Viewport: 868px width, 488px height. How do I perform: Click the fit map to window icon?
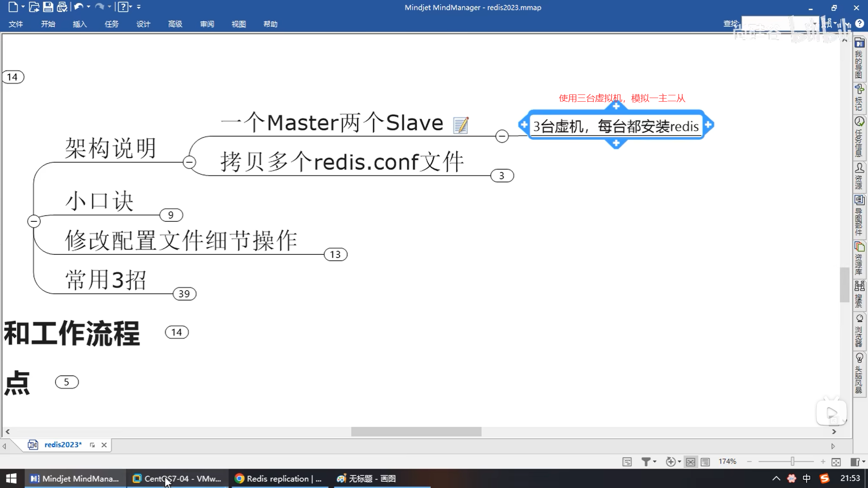(x=836, y=462)
